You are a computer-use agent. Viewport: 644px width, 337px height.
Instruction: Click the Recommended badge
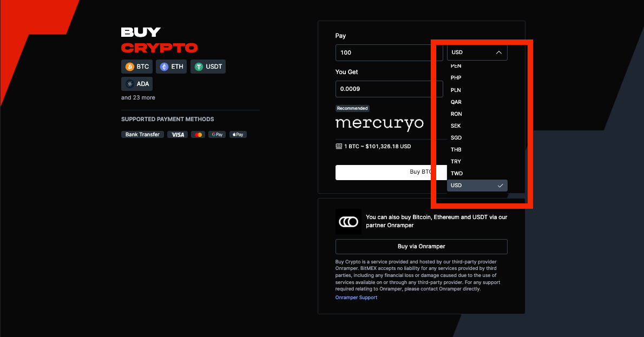[x=352, y=108]
